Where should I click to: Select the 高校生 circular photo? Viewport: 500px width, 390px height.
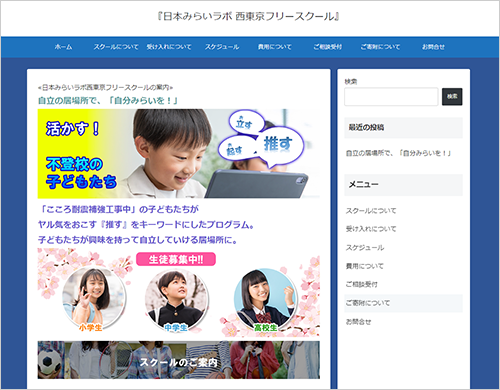(265, 299)
